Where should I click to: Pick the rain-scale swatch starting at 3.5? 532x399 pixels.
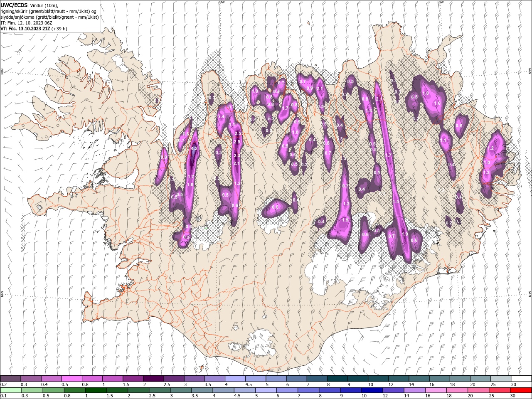pos(202,390)
